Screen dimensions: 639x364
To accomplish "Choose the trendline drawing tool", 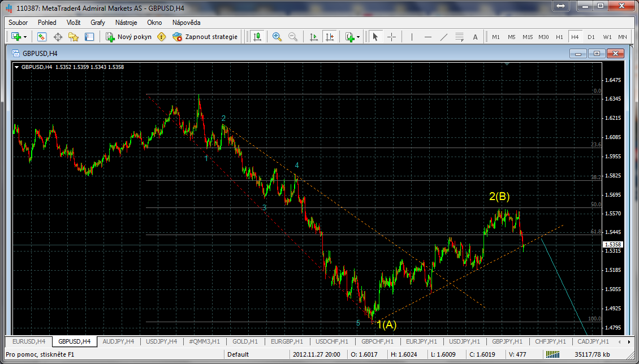I will pos(444,37).
